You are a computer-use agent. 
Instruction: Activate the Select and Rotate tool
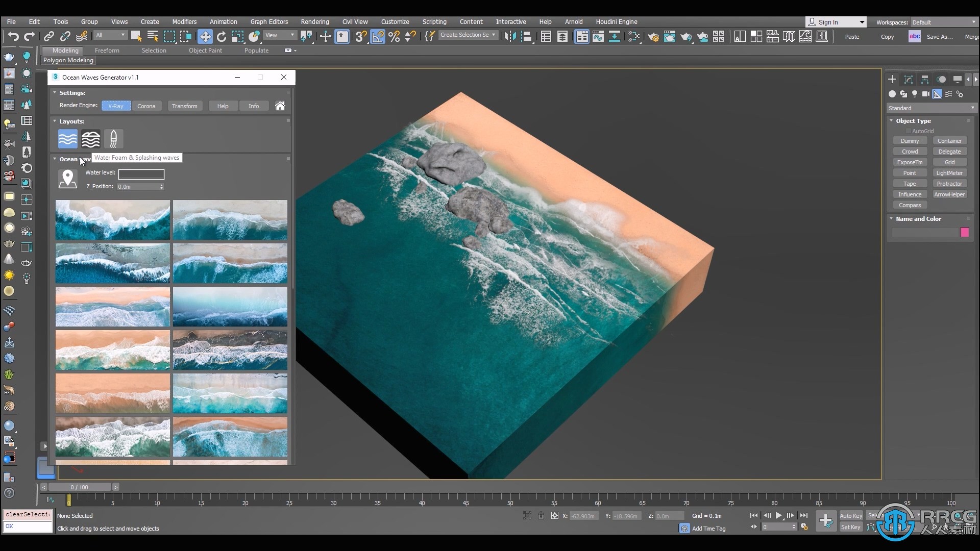pos(222,36)
